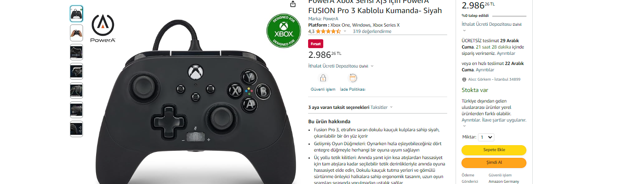Select the orange controller thumbnail
This screenshot has height=184, width=644.
[76, 33]
